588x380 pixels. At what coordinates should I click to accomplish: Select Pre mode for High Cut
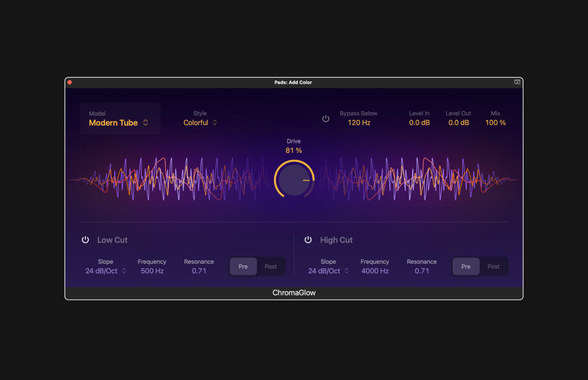pyautogui.click(x=466, y=266)
